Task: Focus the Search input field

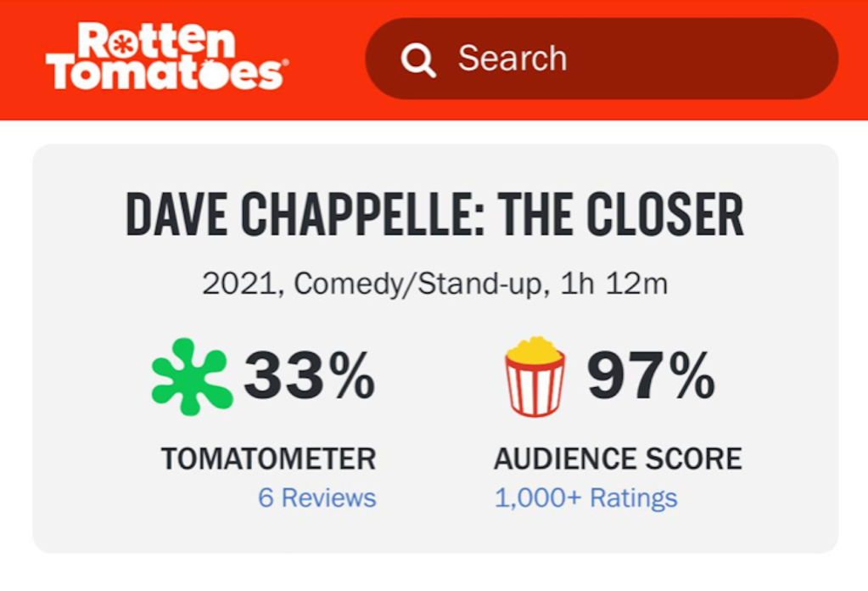Action: (602, 59)
